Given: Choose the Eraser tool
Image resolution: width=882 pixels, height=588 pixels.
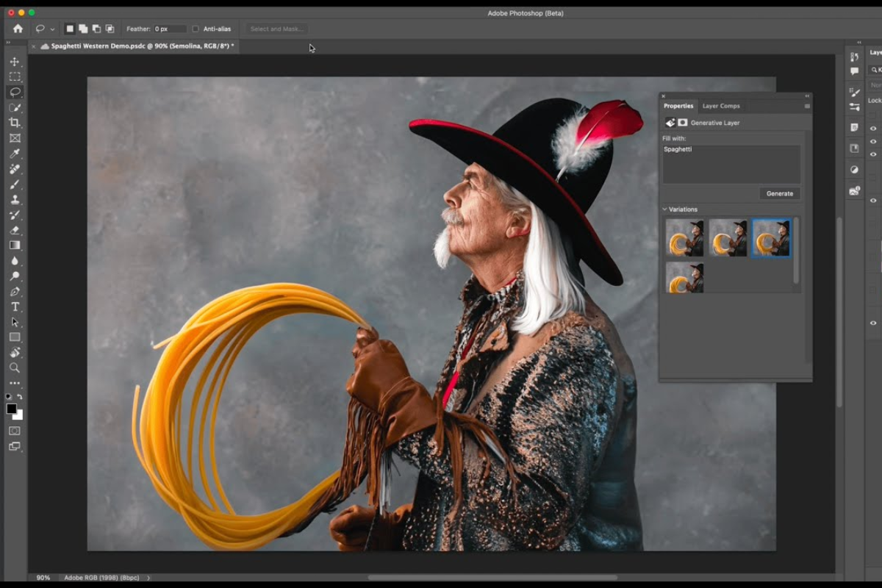Looking at the screenshot, I should (15, 230).
